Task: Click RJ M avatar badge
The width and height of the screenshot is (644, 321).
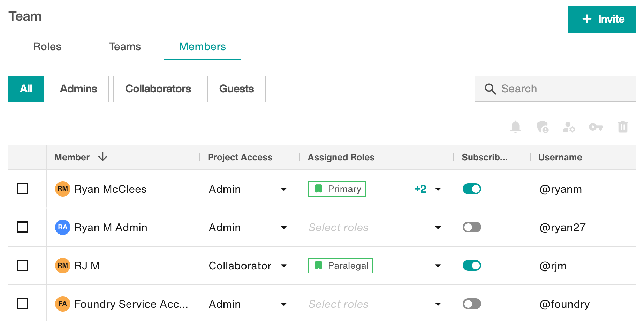Action: [x=63, y=266]
